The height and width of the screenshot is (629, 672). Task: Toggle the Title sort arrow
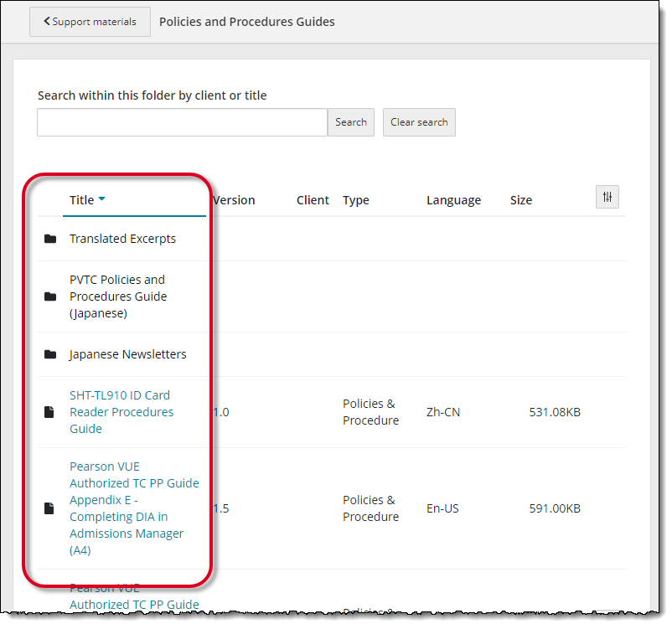click(102, 199)
